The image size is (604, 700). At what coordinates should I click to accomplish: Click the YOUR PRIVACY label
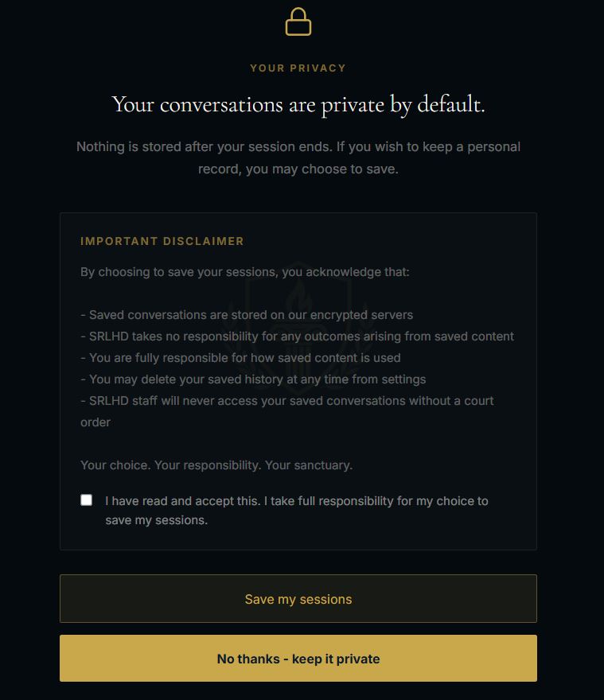pyautogui.click(x=298, y=68)
